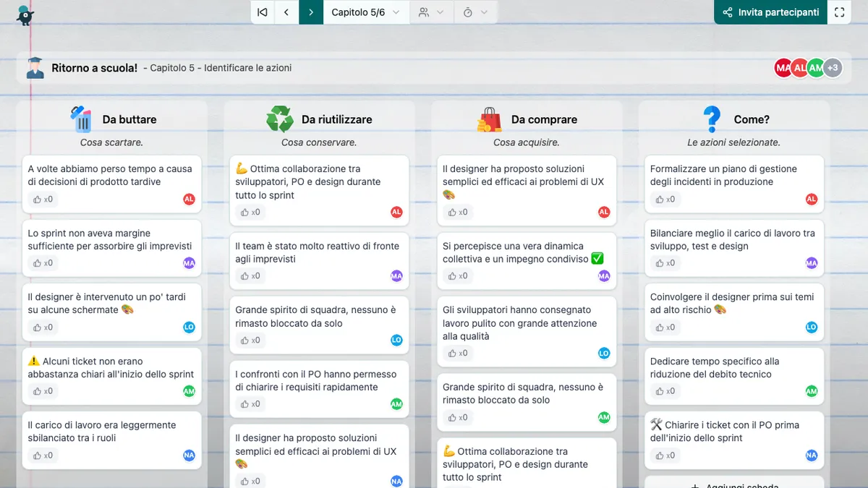Expand the chevron beside the timer icon
This screenshot has width=868, height=488.
pyautogui.click(x=485, y=12)
